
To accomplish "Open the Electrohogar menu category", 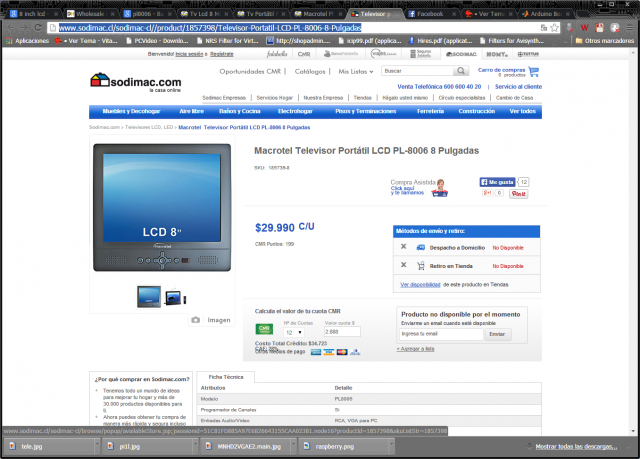I will click(295, 111).
